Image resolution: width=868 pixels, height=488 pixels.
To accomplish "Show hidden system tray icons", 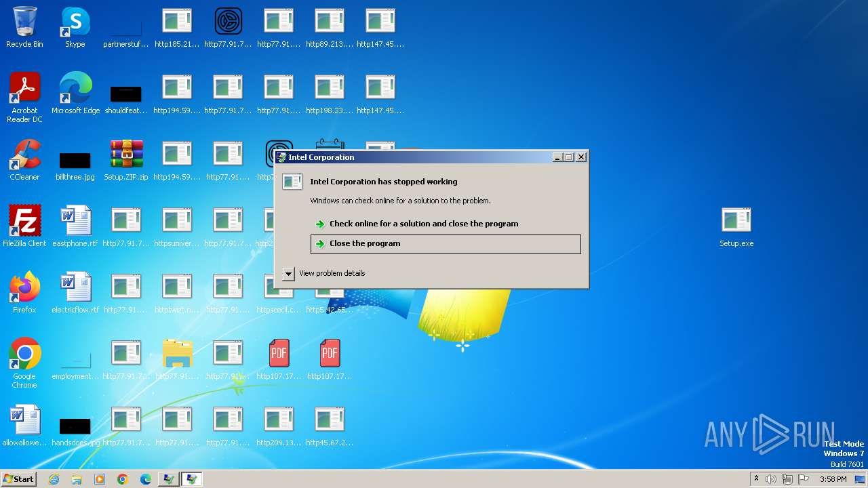I will 757,479.
